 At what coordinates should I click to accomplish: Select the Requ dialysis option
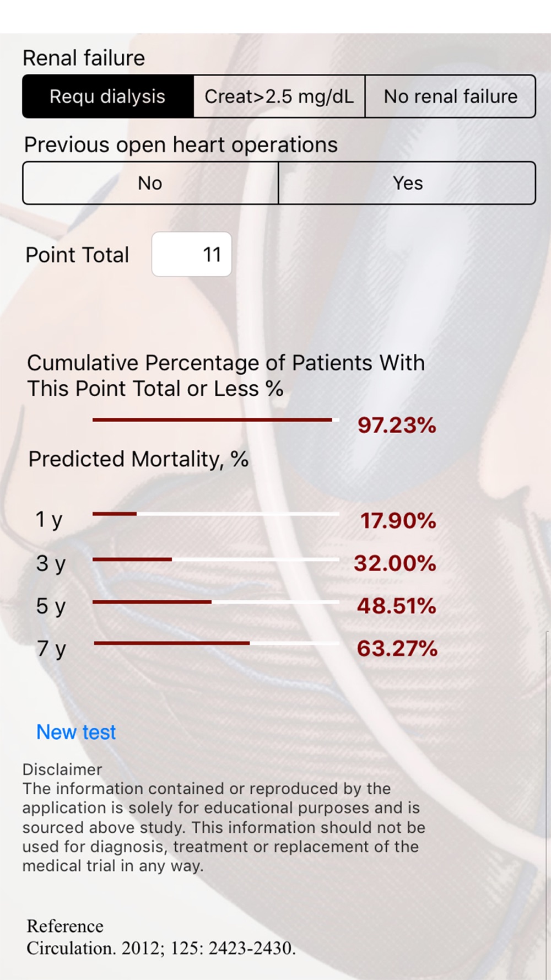coord(108,96)
